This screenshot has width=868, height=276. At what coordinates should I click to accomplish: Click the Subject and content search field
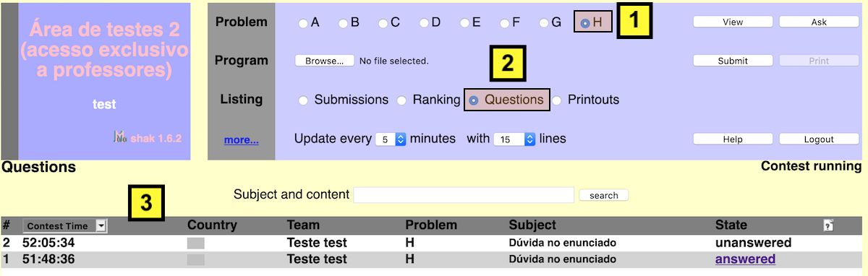tap(463, 195)
